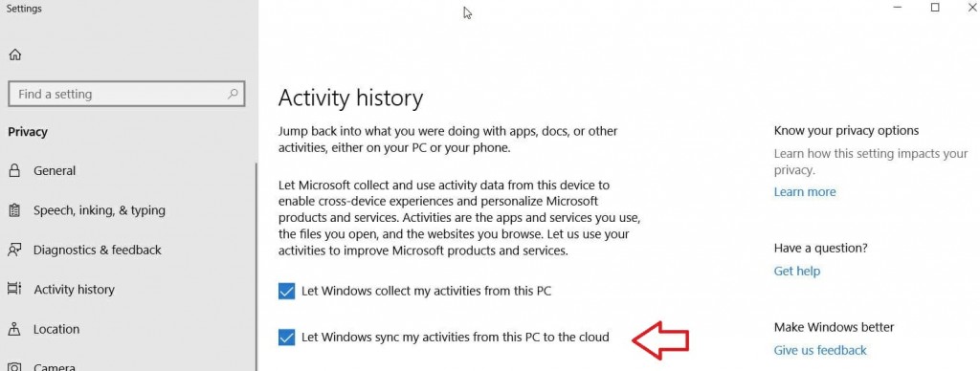Screen dimensions: 980x371
Task: Select the Activity history icon
Action: coord(14,289)
